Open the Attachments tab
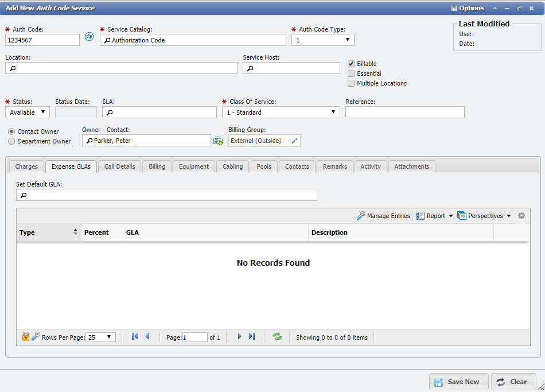This screenshot has width=545, height=392. coord(411,166)
